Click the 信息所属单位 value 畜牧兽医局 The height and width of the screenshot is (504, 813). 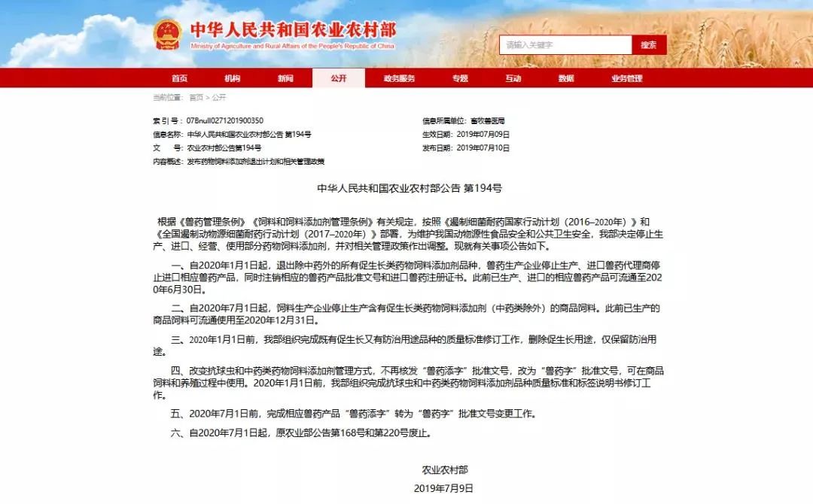click(x=487, y=120)
